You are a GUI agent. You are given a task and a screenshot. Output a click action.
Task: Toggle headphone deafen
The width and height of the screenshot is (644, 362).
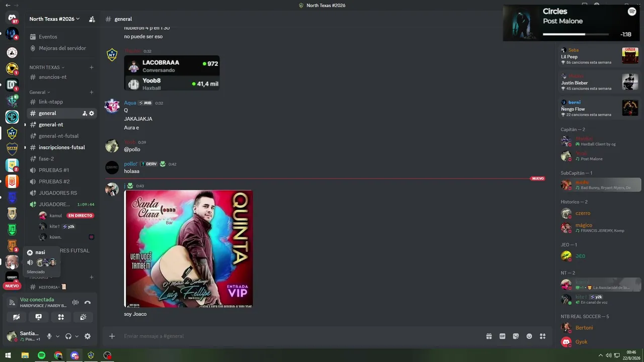(x=68, y=336)
